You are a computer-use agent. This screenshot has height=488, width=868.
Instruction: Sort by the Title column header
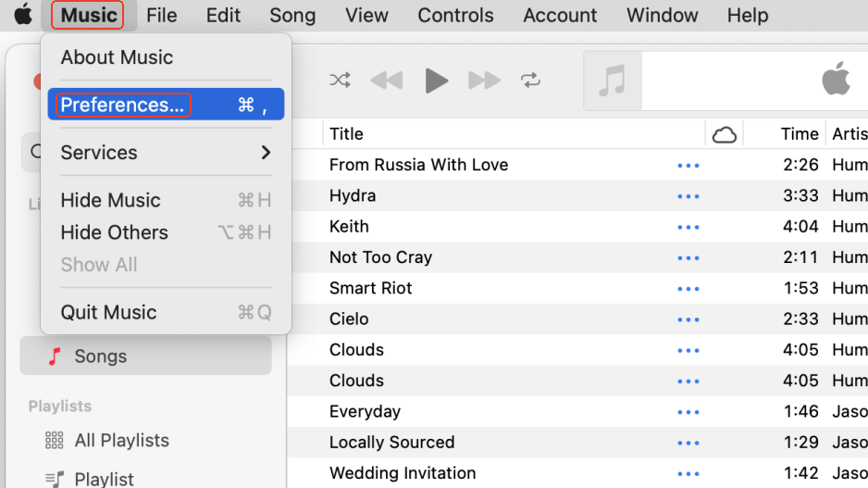point(346,134)
